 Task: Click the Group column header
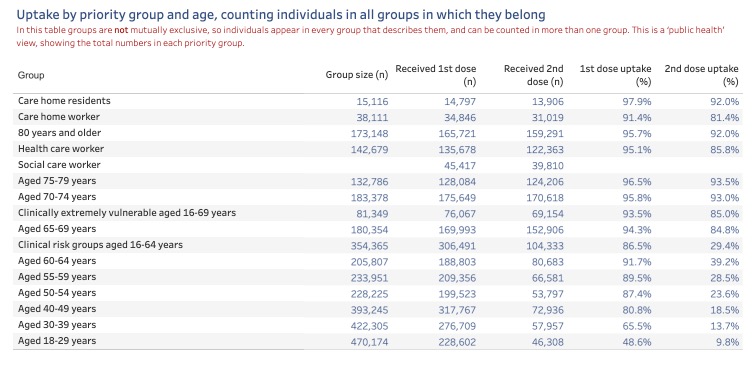pos(31,75)
